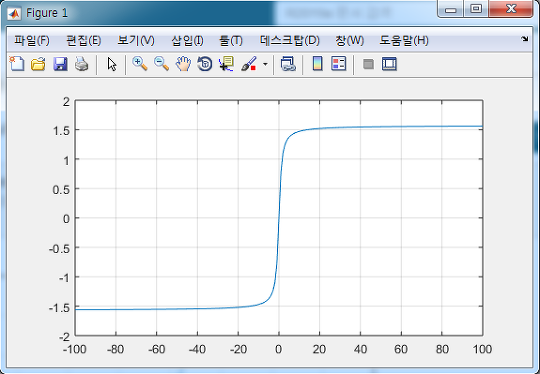Open the 보기(V) menu

pos(136,41)
